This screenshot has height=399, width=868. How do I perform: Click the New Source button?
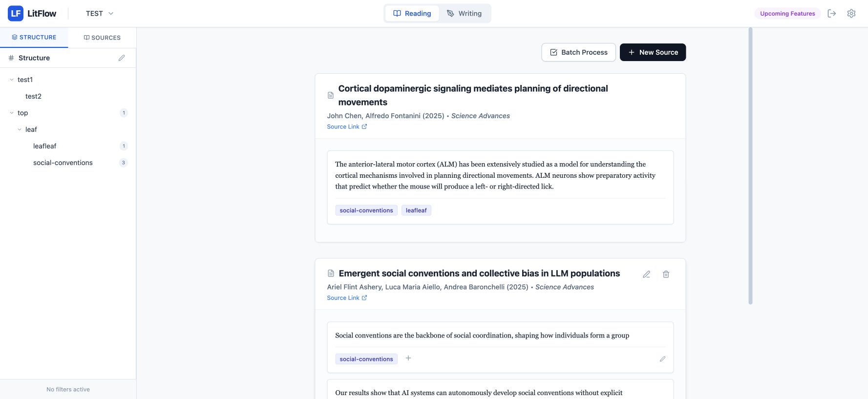(x=653, y=52)
